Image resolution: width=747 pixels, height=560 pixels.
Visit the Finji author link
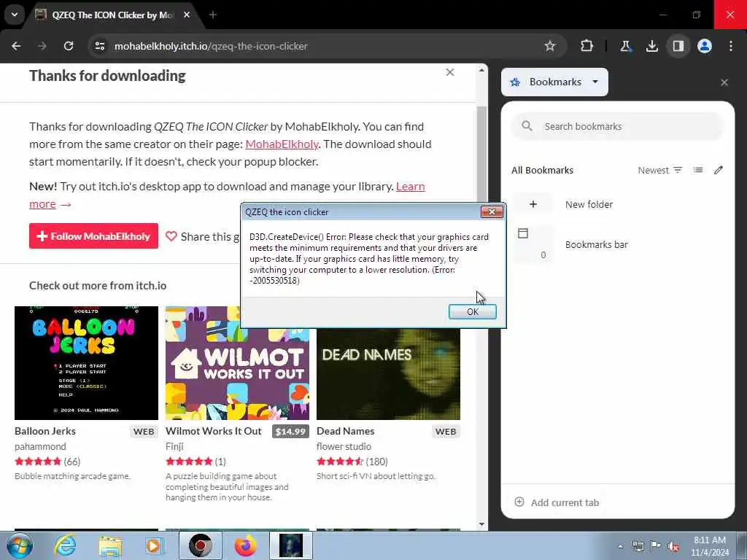point(174,447)
